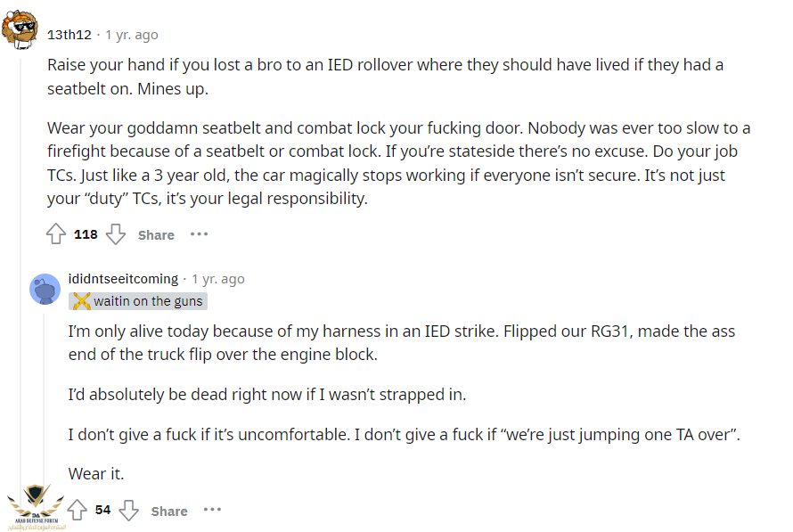Downvote the comment by 13th12
The width and height of the screenshot is (793, 532).
pos(116,235)
